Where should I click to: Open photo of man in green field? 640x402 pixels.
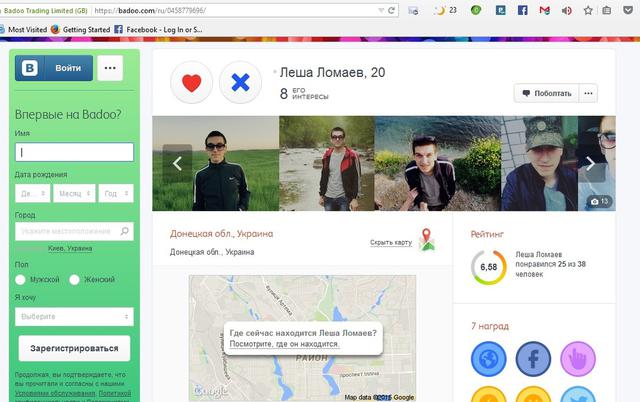[x=216, y=164]
